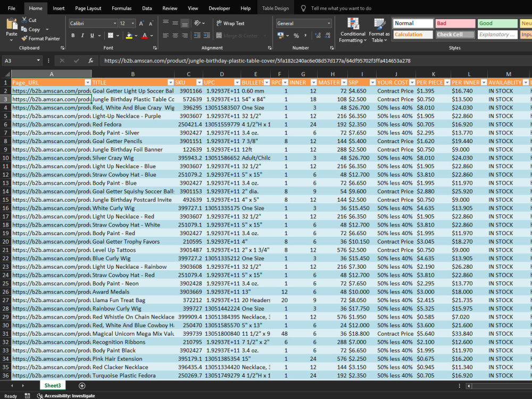Open filter dropdown for Page_URL column
Screen dimensions: 532x399
pos(88,82)
